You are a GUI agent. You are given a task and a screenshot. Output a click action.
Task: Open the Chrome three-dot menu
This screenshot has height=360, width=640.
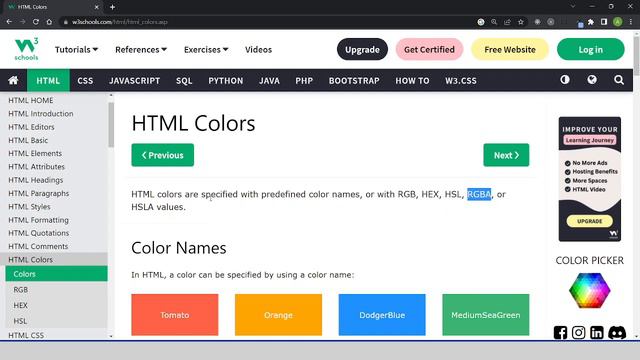coord(631,22)
